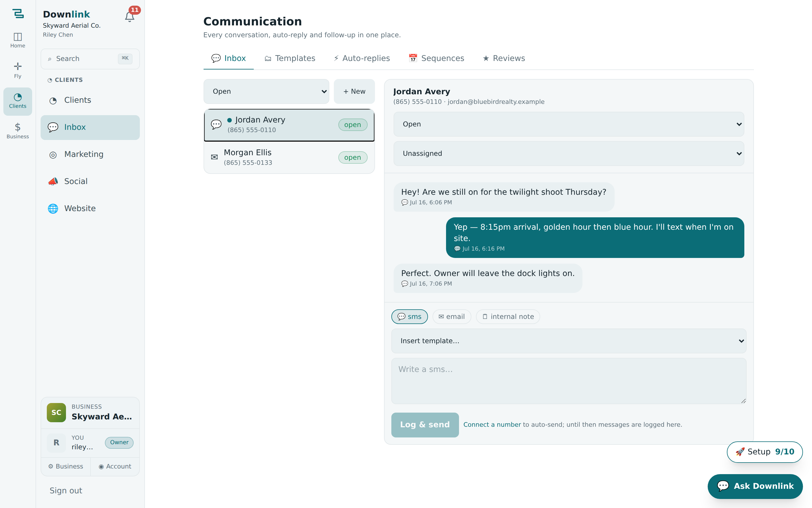Click the "Yep — 8:15pm arrival" sent message

pyautogui.click(x=595, y=238)
